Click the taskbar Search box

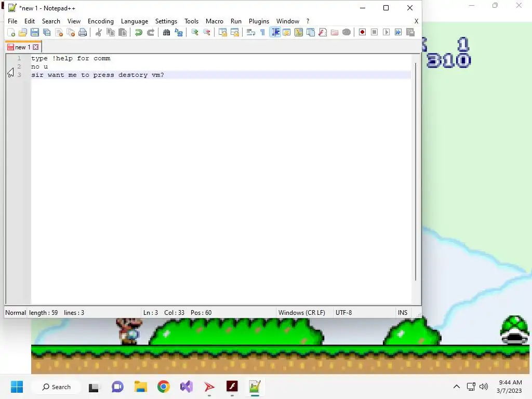[56, 387]
